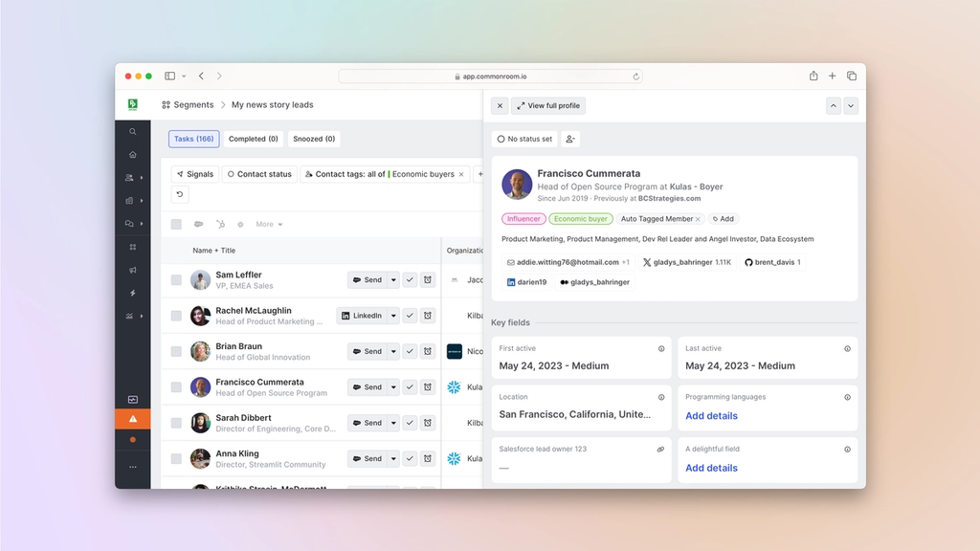The image size is (980, 551).
Task: Remove the Economic buyers filter
Action: click(461, 174)
